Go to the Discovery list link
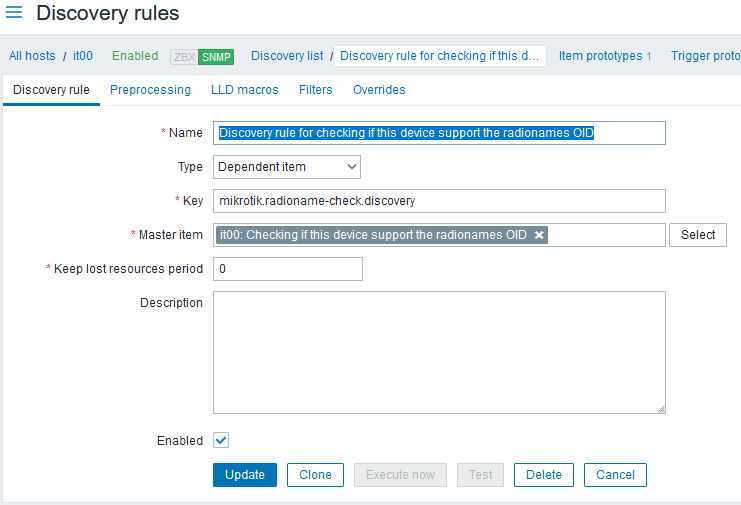Image resolution: width=741 pixels, height=505 pixels. (287, 56)
